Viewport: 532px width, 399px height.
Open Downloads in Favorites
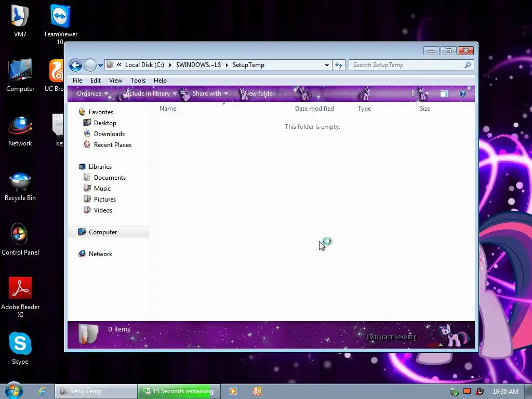tap(109, 134)
